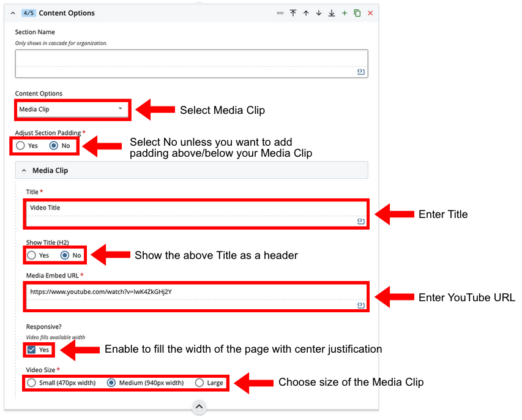Move section to top with top-arrow icon
This screenshot has width=522, height=420.
[293, 13]
